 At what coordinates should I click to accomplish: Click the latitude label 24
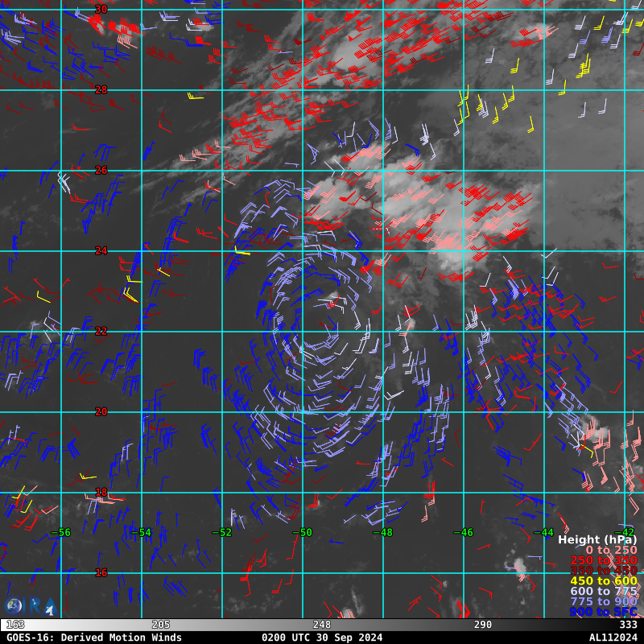coord(101,250)
